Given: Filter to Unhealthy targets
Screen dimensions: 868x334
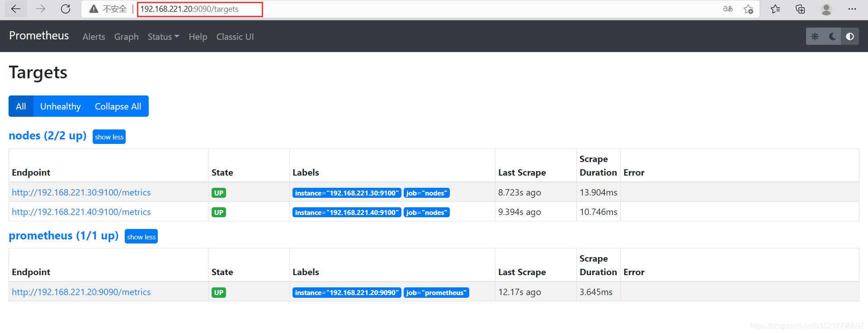Looking at the screenshot, I should pyautogui.click(x=61, y=106).
